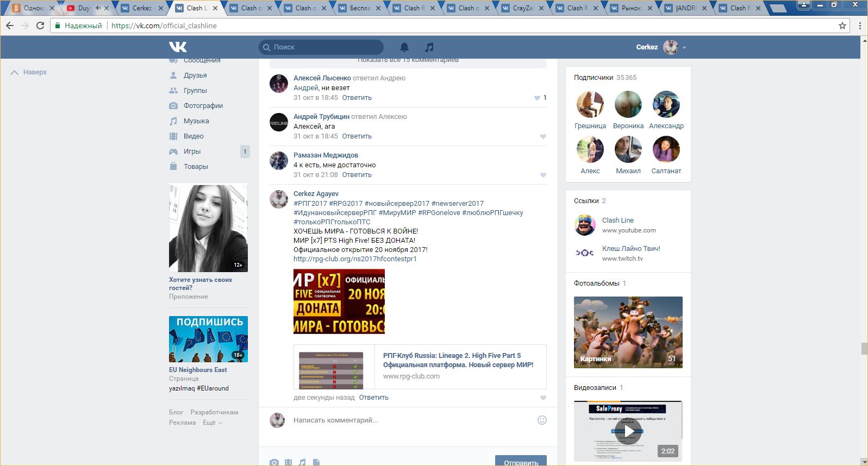868x466 pixels.
Task: Click the emoji smiley in comment box
Action: [x=542, y=420]
